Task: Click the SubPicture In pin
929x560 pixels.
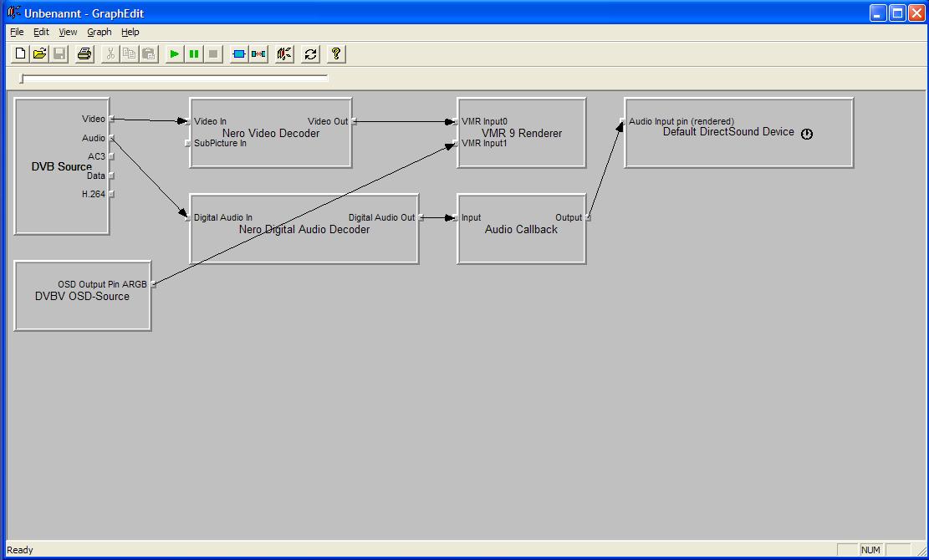Action: tap(187, 143)
